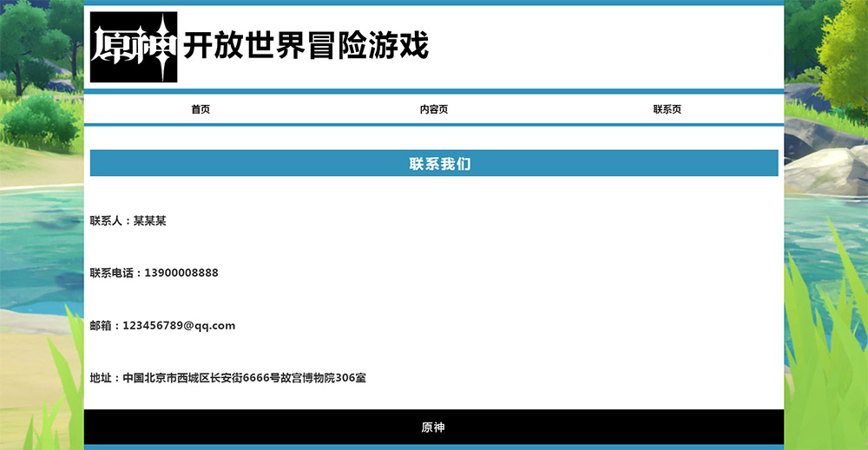Open the 内容页 navigation link
This screenshot has width=868, height=450.
pos(433,109)
